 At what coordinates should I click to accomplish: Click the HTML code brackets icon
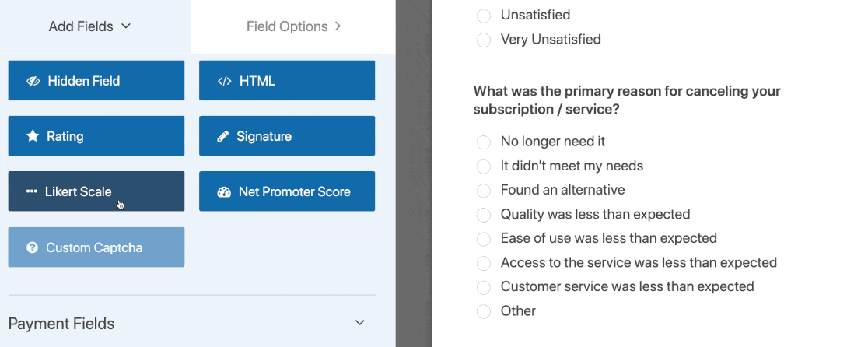(224, 81)
